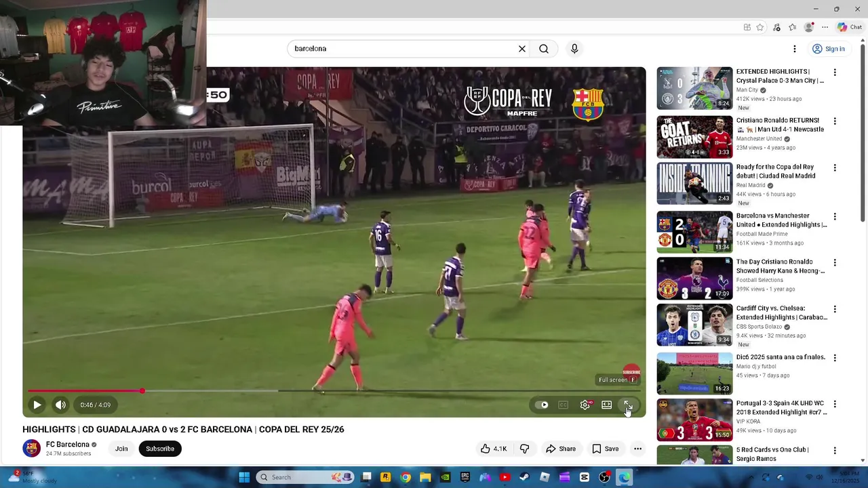Click the Sign in button
The width and height of the screenshot is (868, 488).
[829, 49]
